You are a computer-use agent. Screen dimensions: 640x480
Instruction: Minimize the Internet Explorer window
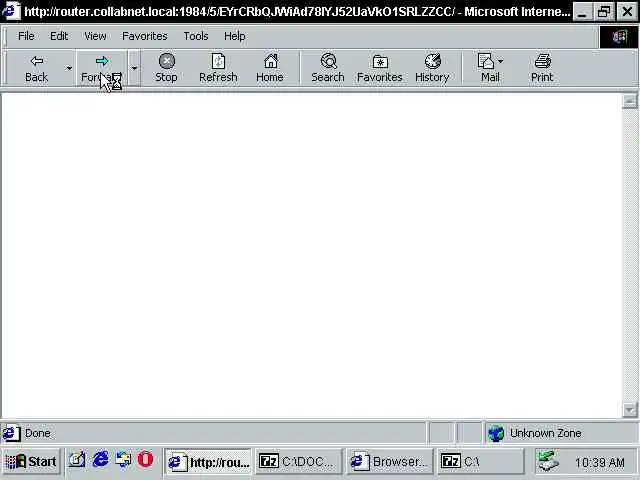583,11
